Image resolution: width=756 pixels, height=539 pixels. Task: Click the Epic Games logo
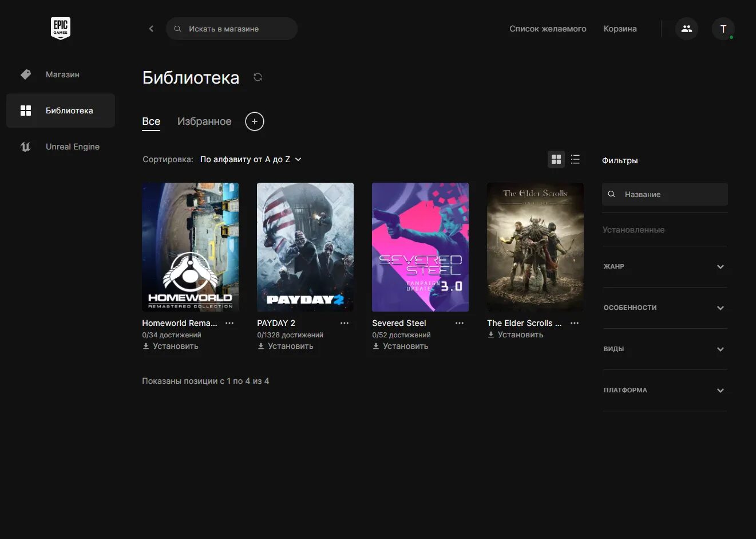pos(60,28)
